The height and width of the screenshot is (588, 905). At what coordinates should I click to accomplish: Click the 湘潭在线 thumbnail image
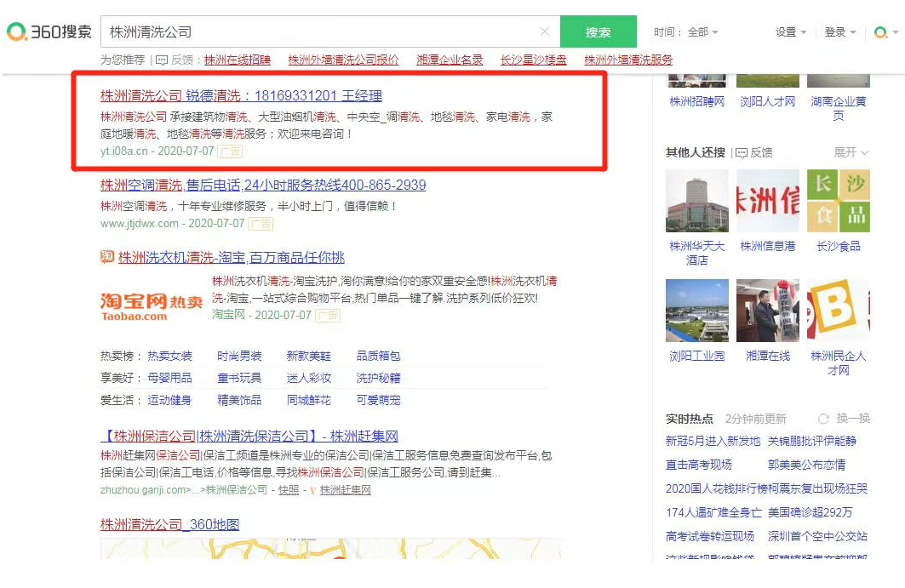click(768, 311)
